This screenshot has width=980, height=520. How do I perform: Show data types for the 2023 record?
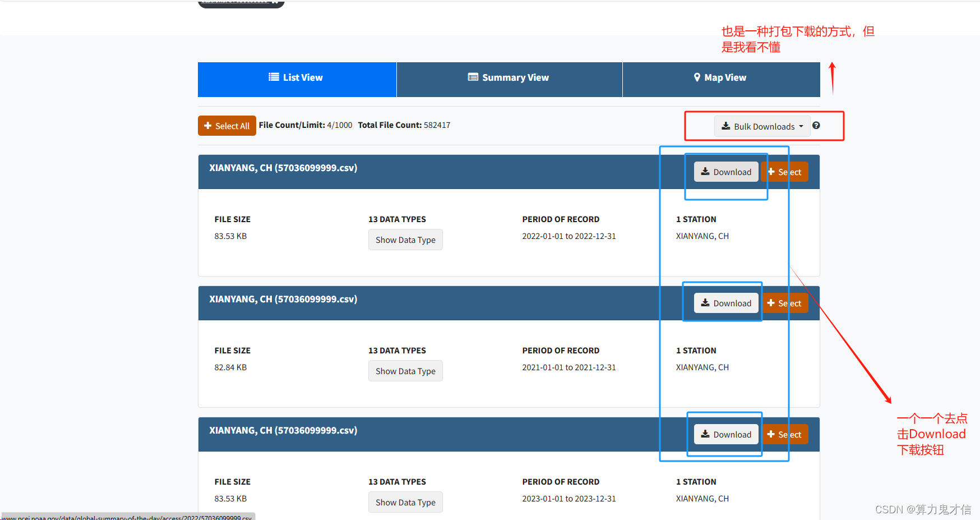405,502
